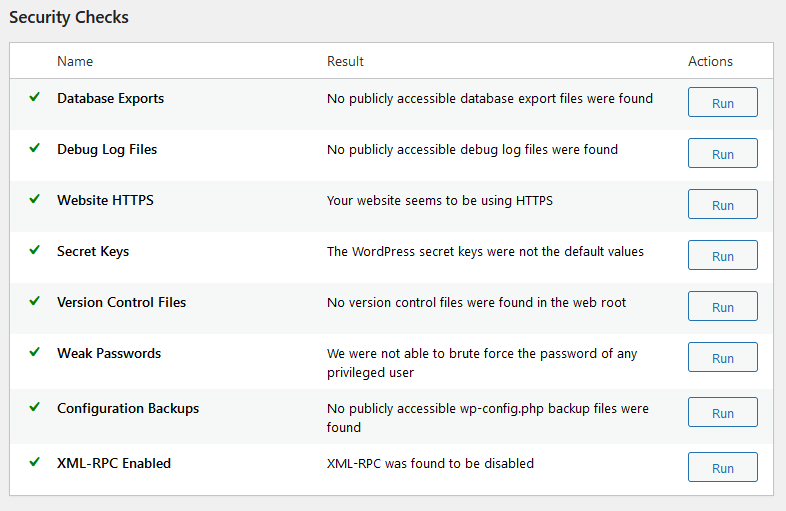Screen dimensions: 786x511
Task: Click the Result column header
Action: click(x=345, y=61)
